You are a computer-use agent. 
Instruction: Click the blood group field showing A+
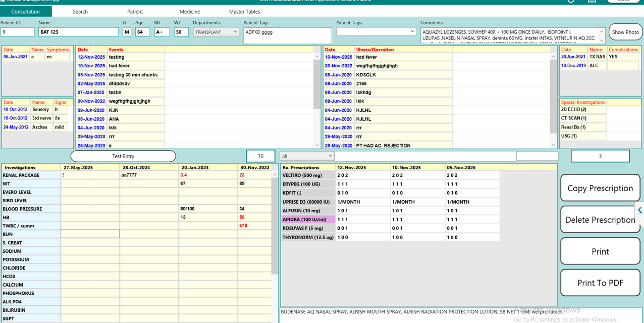(162, 32)
